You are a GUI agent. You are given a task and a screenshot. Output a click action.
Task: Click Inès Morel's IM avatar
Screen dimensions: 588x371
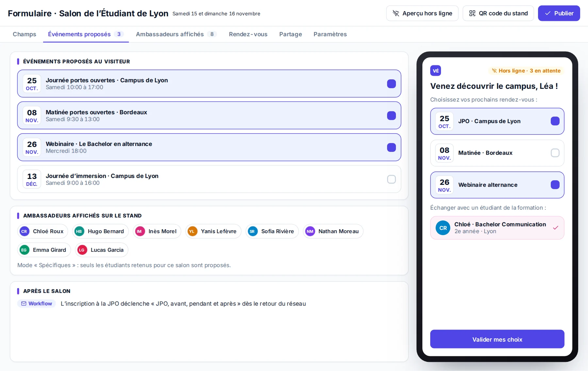point(140,231)
